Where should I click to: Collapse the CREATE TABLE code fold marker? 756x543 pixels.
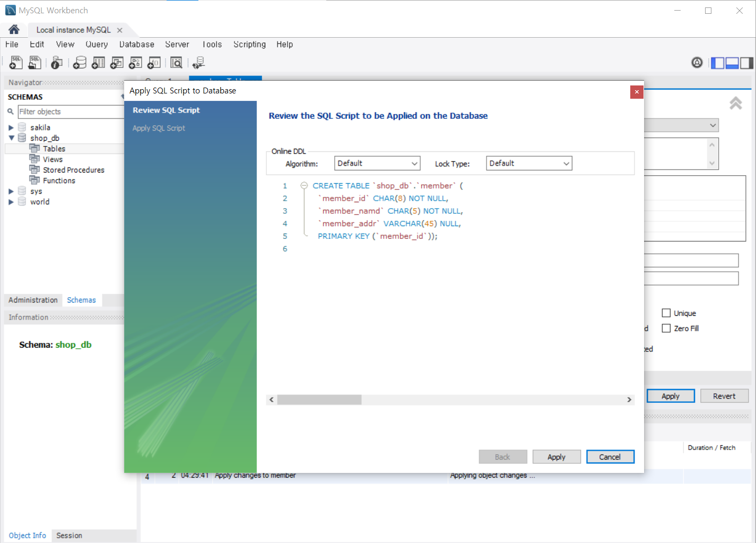(x=304, y=186)
